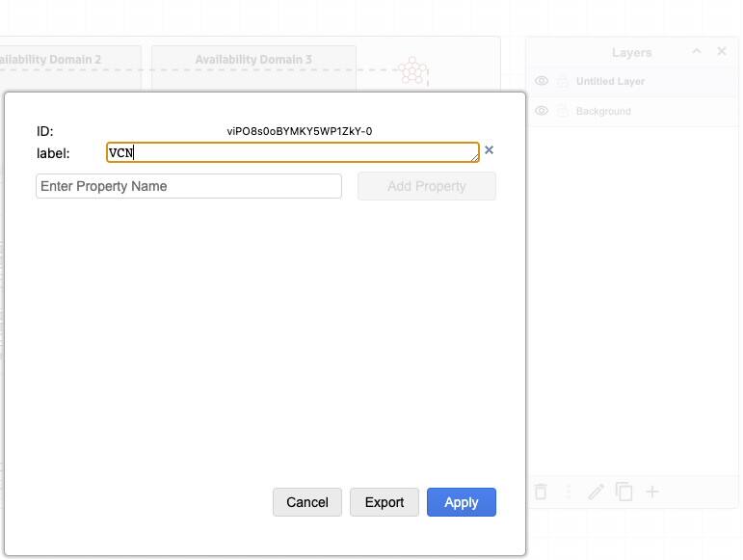Remove the label property with the X icon

pos(489,150)
